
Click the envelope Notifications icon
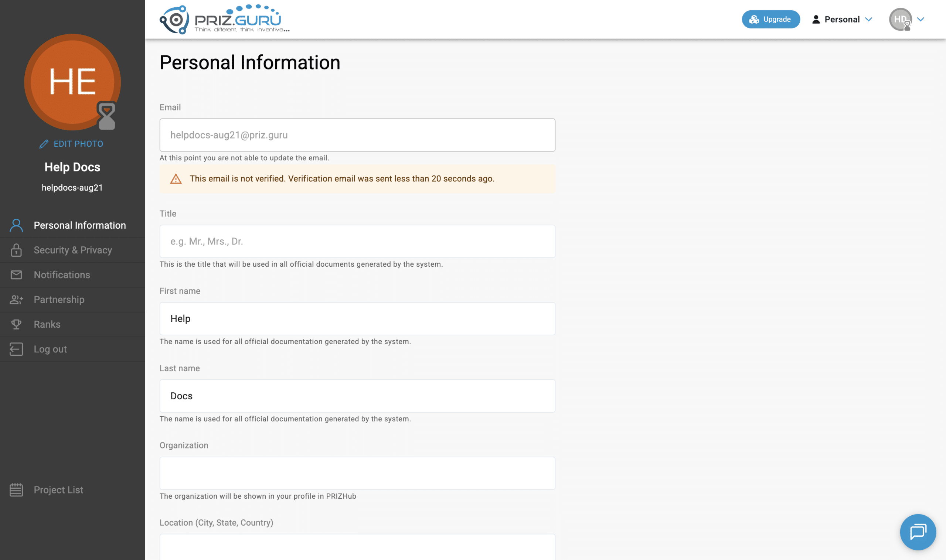click(x=16, y=275)
